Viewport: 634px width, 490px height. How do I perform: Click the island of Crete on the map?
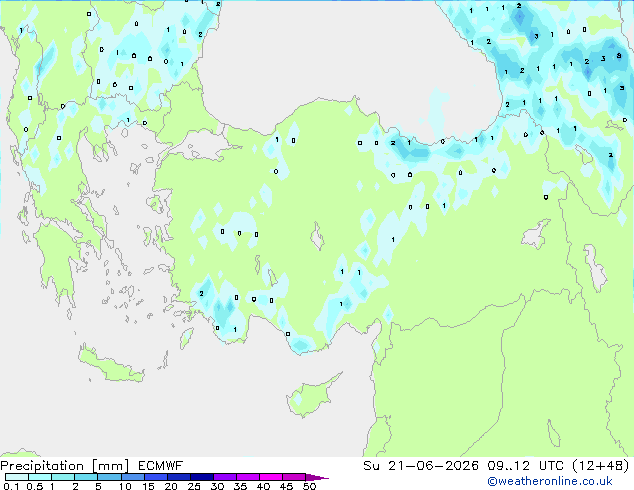110,365
